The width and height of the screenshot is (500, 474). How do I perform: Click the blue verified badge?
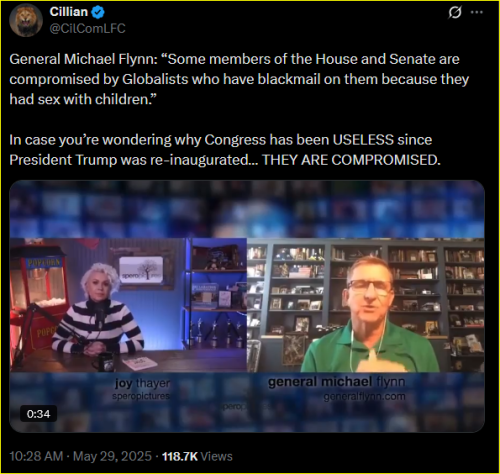click(98, 12)
